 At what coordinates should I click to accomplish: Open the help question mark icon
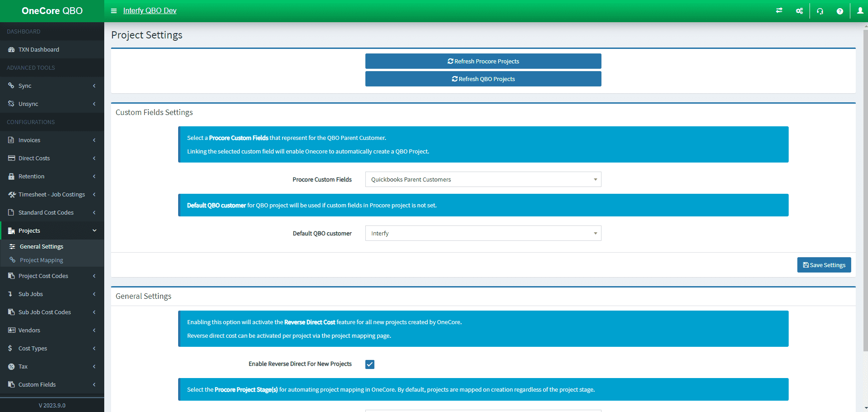pyautogui.click(x=839, y=11)
